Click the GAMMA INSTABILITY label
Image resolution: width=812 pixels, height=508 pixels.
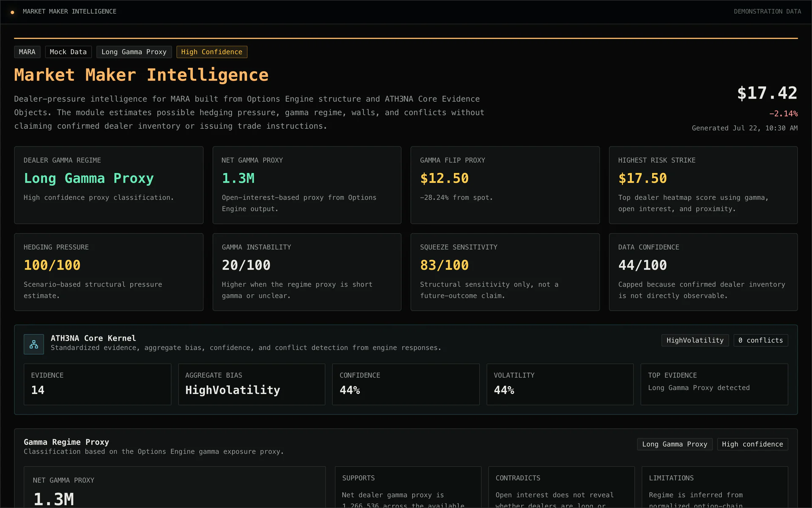coord(256,247)
